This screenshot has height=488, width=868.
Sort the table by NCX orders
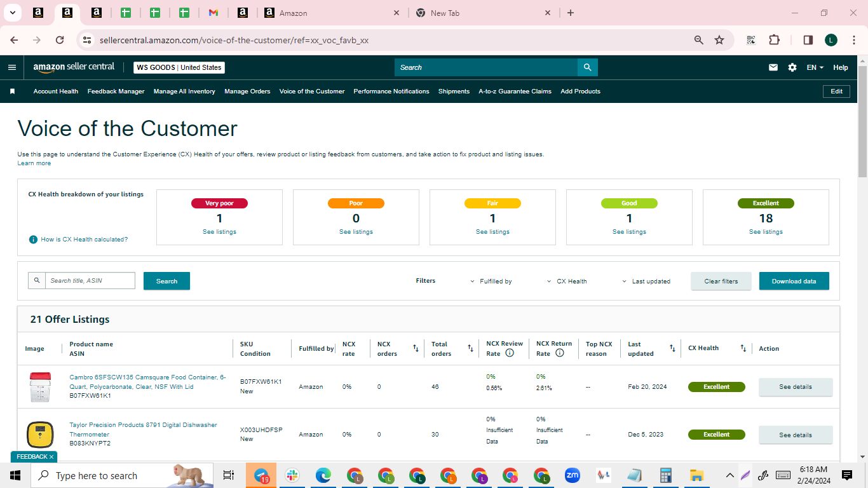pyautogui.click(x=416, y=348)
